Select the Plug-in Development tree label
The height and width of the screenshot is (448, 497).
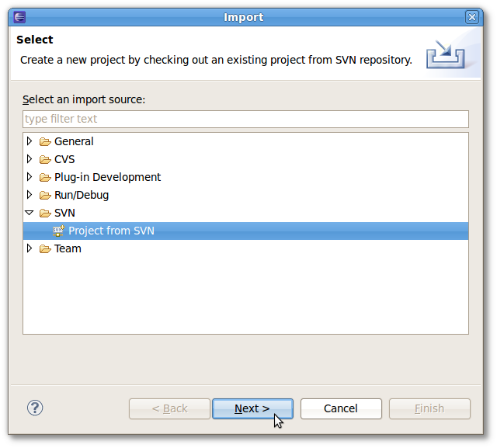(107, 177)
